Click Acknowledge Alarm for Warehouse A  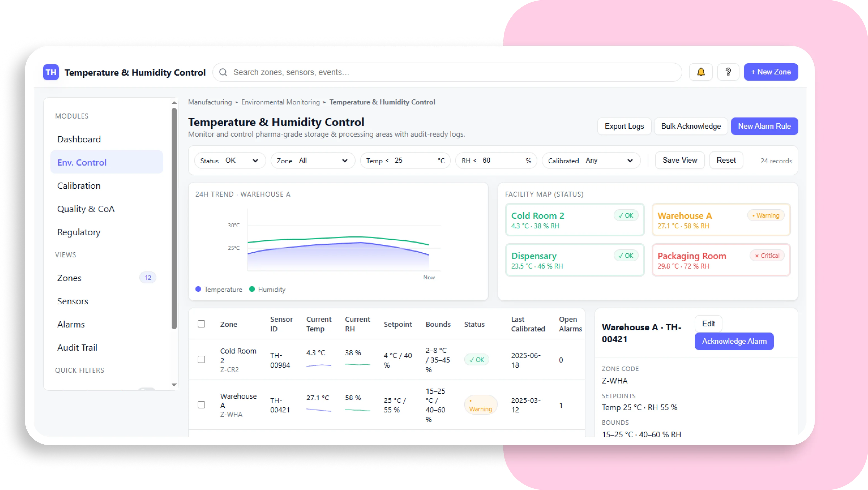pos(734,341)
